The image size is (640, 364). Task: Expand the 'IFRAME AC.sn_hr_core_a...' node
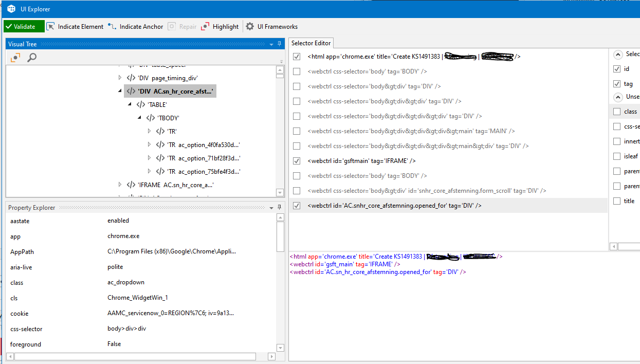point(120,185)
